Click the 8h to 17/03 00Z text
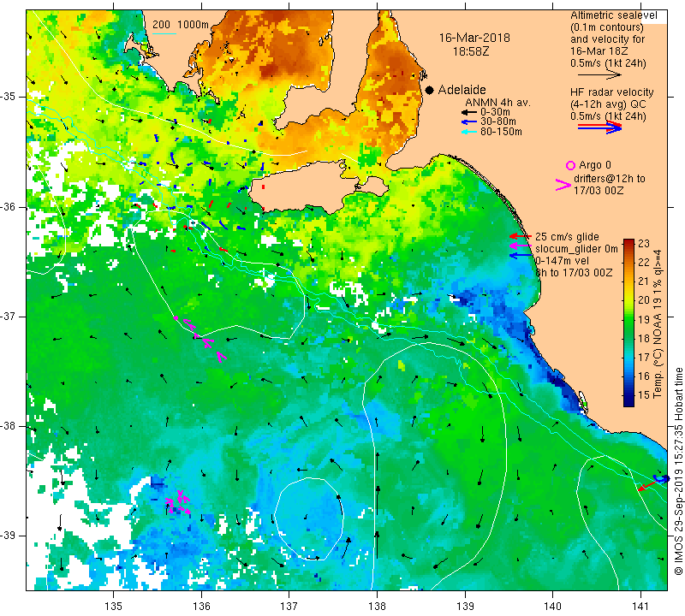 (x=574, y=272)
